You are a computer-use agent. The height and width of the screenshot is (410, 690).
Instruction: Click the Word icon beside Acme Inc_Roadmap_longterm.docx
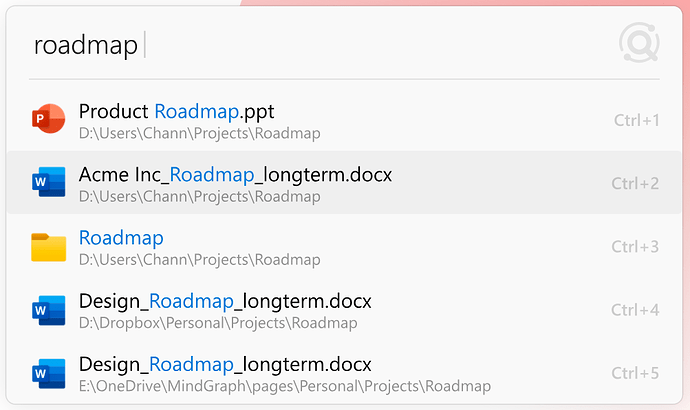tap(48, 182)
